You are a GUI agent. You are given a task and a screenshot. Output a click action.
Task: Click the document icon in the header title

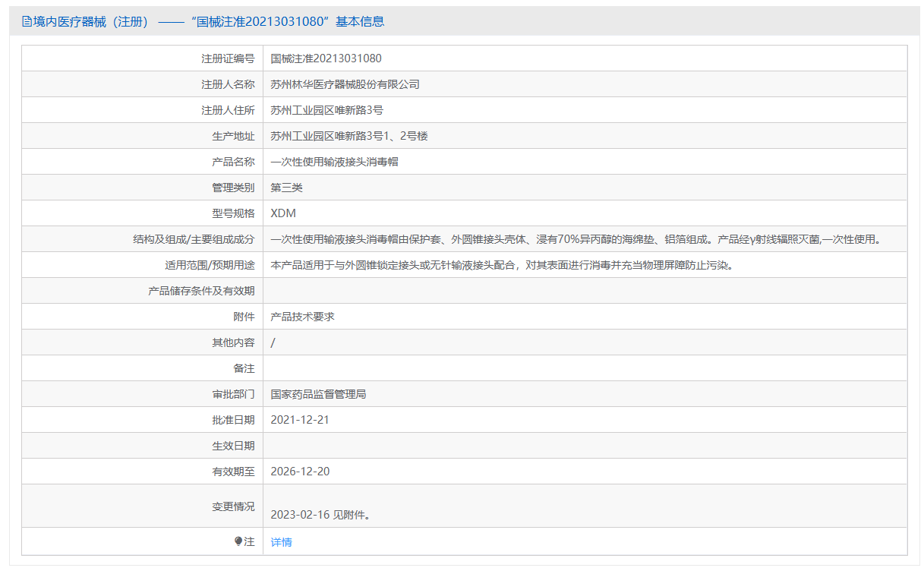pyautogui.click(x=27, y=21)
